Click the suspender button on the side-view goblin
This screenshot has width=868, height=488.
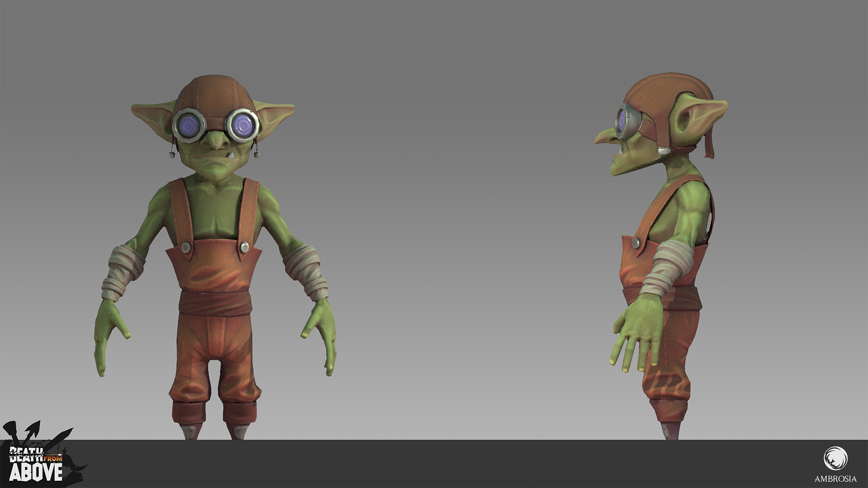(636, 244)
